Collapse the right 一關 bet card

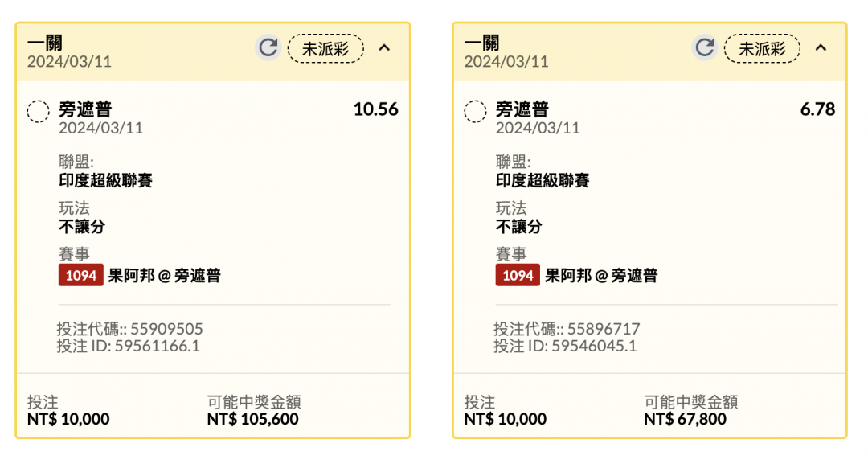click(821, 48)
